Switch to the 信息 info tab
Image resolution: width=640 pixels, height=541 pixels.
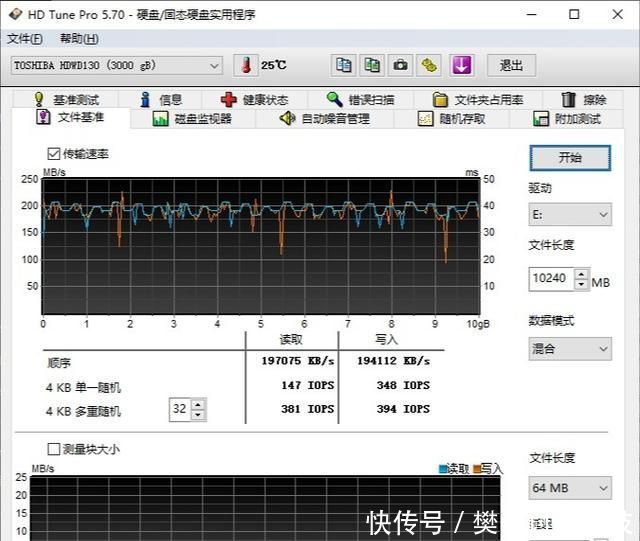click(160, 100)
